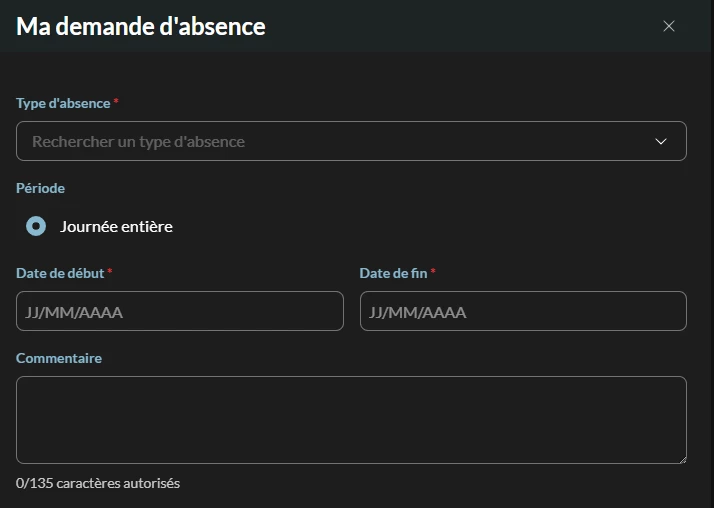Click the red asterisk beside Type d'absence
This screenshot has width=714, height=508.
pyautogui.click(x=116, y=102)
